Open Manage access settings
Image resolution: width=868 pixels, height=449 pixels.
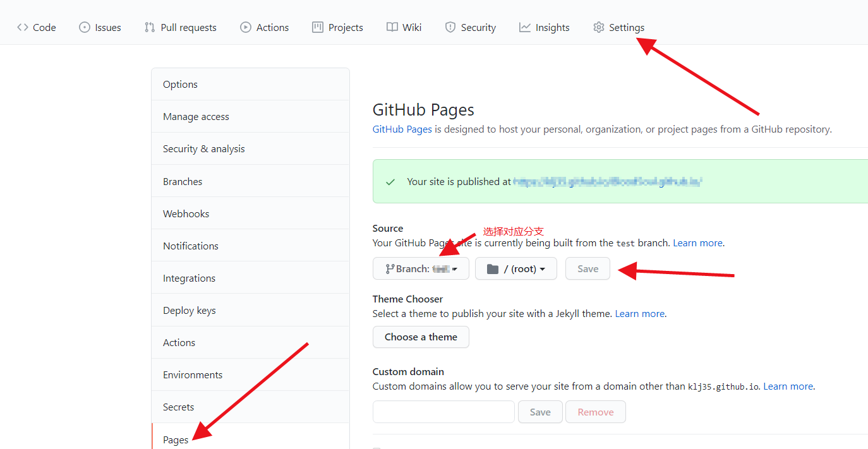click(250, 116)
